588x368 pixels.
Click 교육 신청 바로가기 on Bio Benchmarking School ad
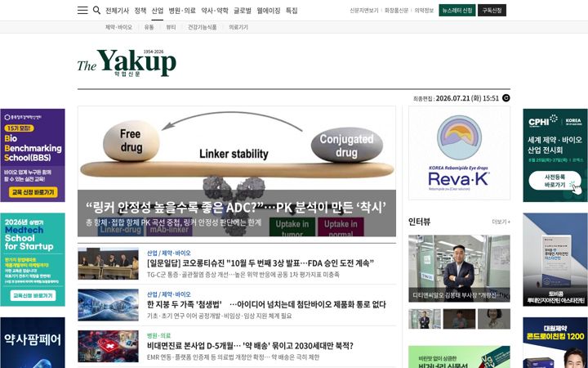(x=33, y=192)
